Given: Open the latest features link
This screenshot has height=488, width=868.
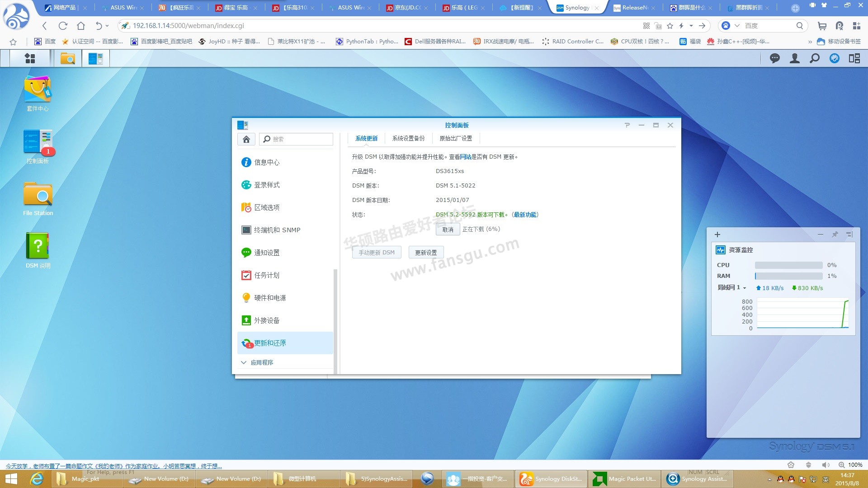Looking at the screenshot, I should coord(525,215).
